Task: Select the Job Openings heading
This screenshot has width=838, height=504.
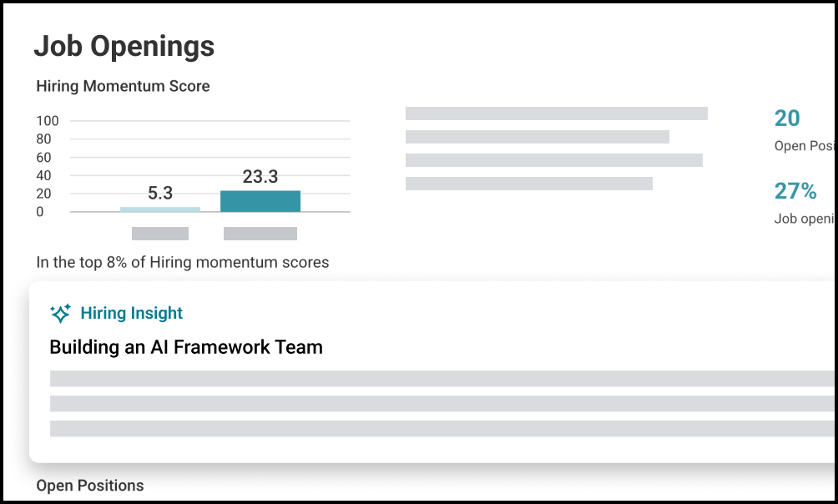Action: point(124,47)
